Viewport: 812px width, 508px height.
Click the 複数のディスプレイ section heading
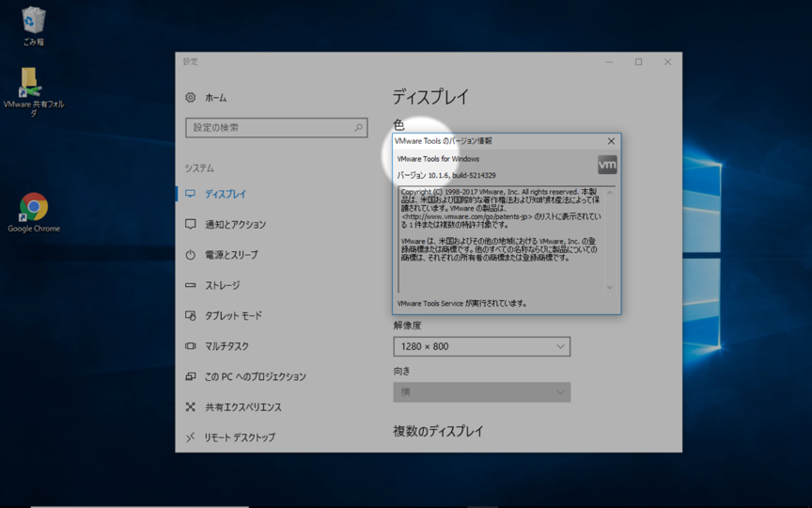438,431
